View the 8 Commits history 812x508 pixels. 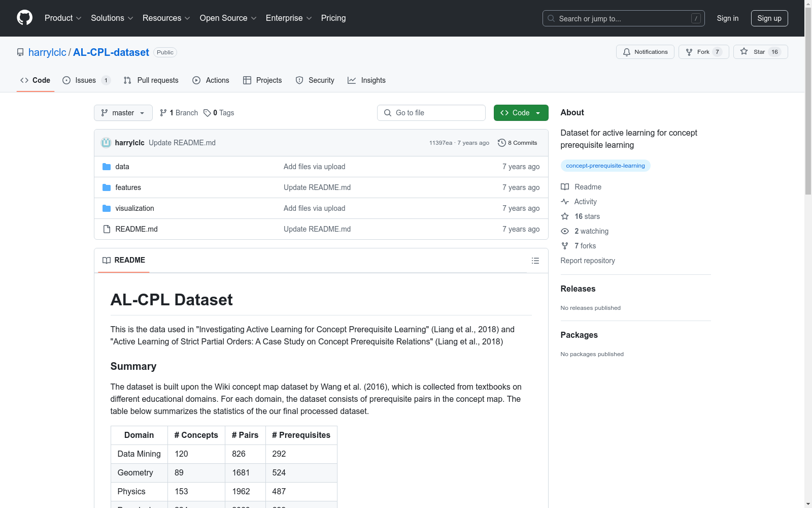click(x=518, y=143)
